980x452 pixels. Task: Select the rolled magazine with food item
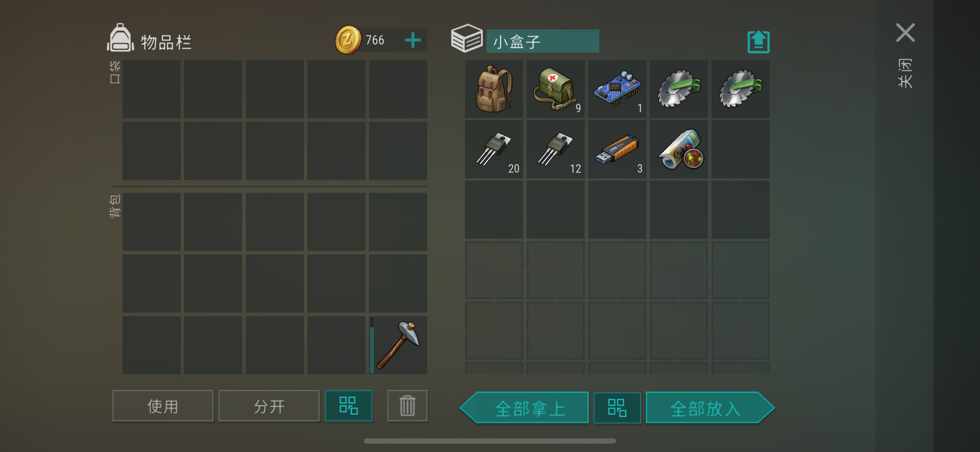(x=679, y=150)
